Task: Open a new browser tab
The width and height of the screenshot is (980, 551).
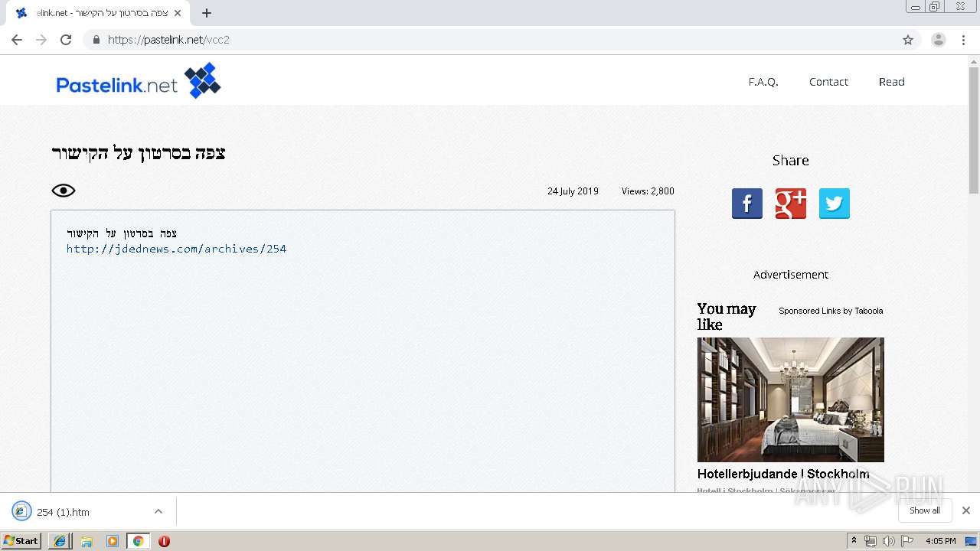Action: click(206, 13)
